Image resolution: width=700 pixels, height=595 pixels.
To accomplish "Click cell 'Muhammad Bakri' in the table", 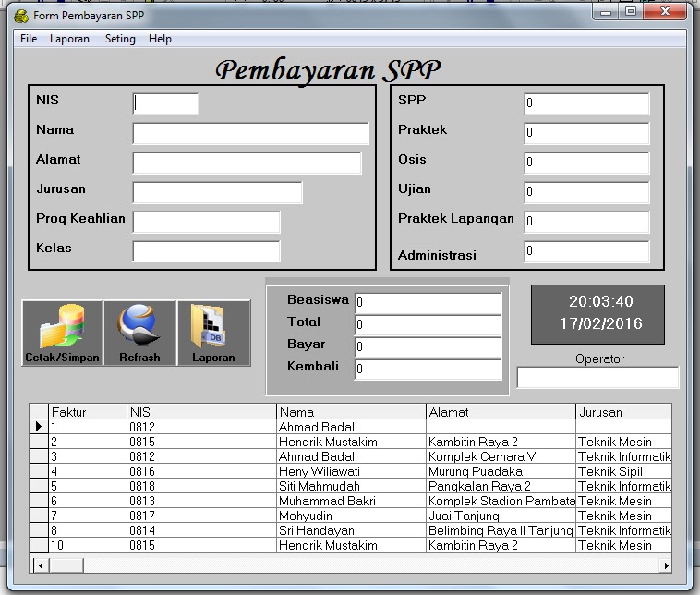I will coord(351,501).
